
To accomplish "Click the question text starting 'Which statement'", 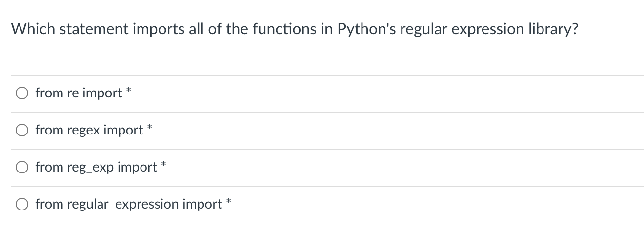I will tap(295, 29).
